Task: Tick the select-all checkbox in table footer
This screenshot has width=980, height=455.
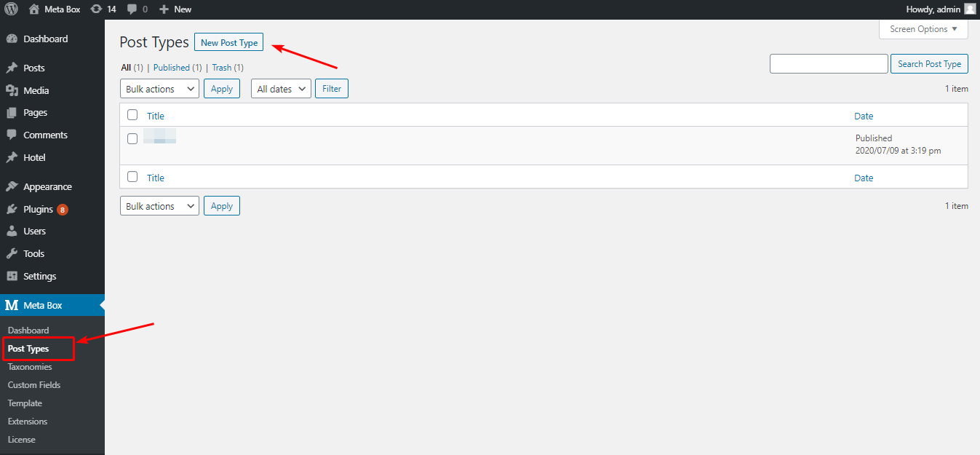Action: (x=132, y=176)
